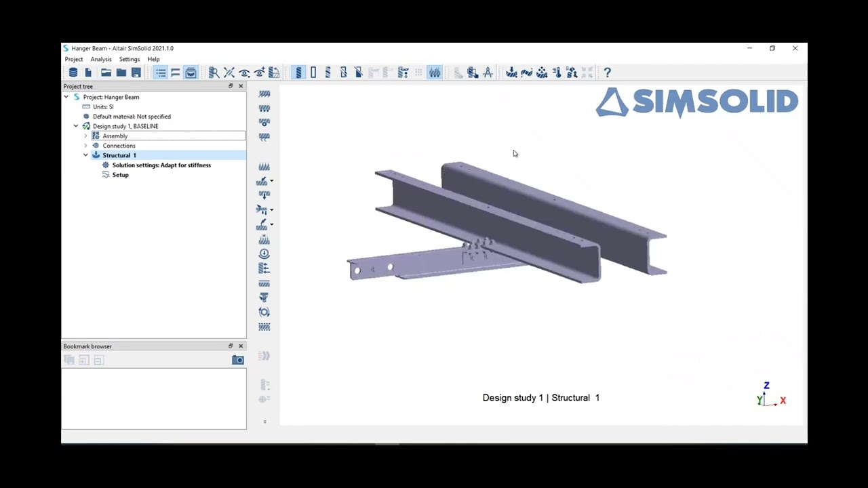Collapse the Design study 1, BASELINE node
Image resolution: width=868 pixels, height=488 pixels.
[x=76, y=126]
